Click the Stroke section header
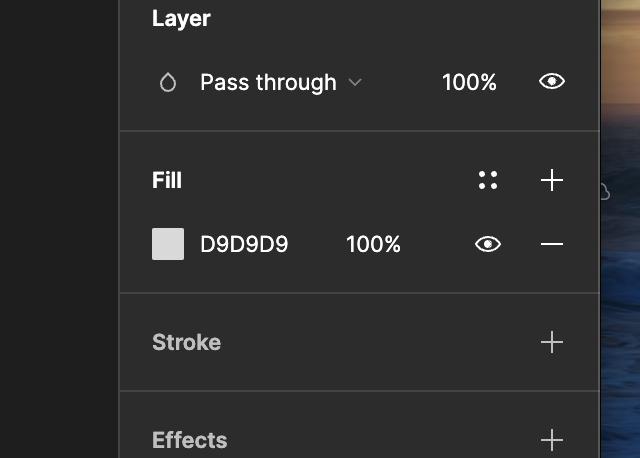The width and height of the screenshot is (640, 458). 187,342
